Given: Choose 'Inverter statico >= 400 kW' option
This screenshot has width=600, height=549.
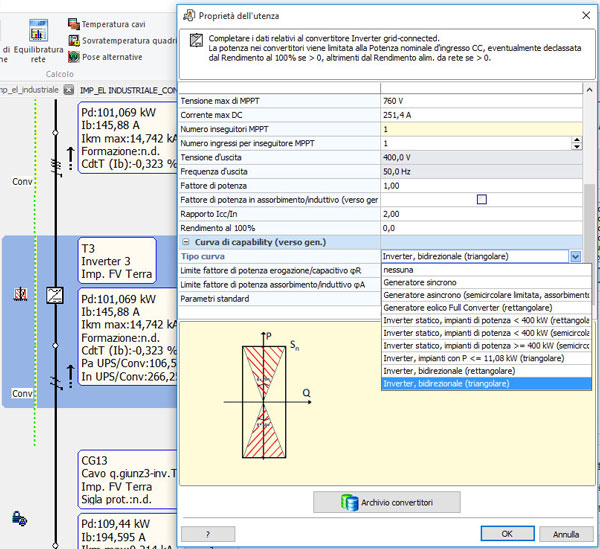Looking at the screenshot, I should point(486,345).
